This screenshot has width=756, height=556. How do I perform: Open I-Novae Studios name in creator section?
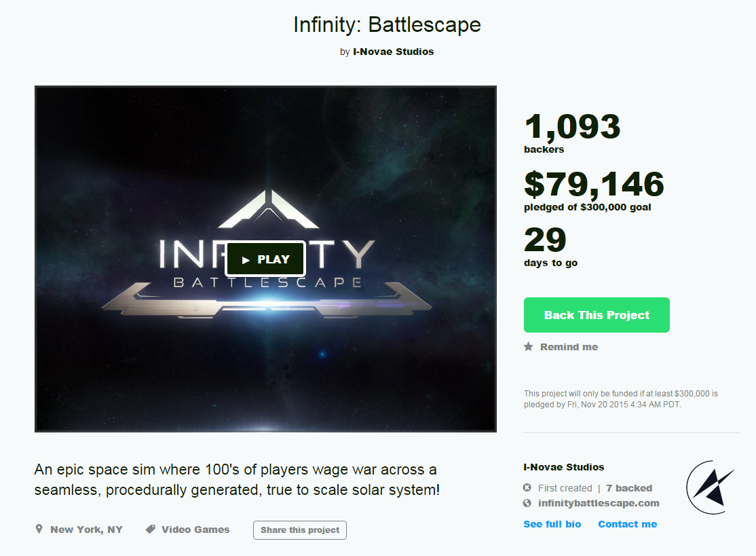[x=564, y=467]
